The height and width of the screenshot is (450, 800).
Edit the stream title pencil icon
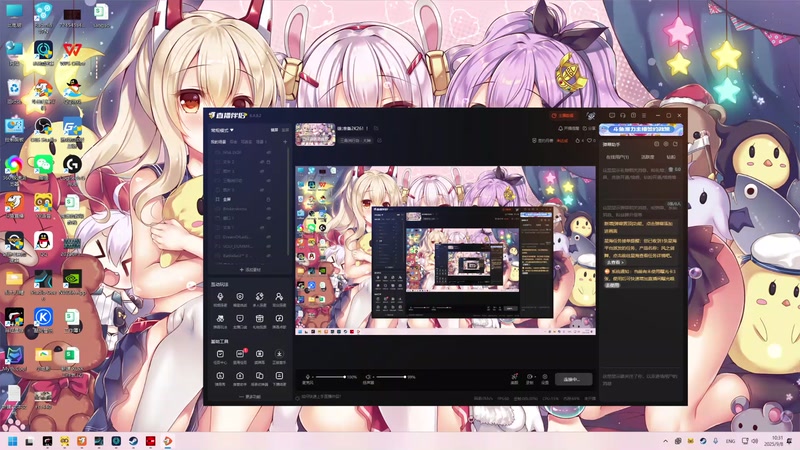(x=376, y=129)
